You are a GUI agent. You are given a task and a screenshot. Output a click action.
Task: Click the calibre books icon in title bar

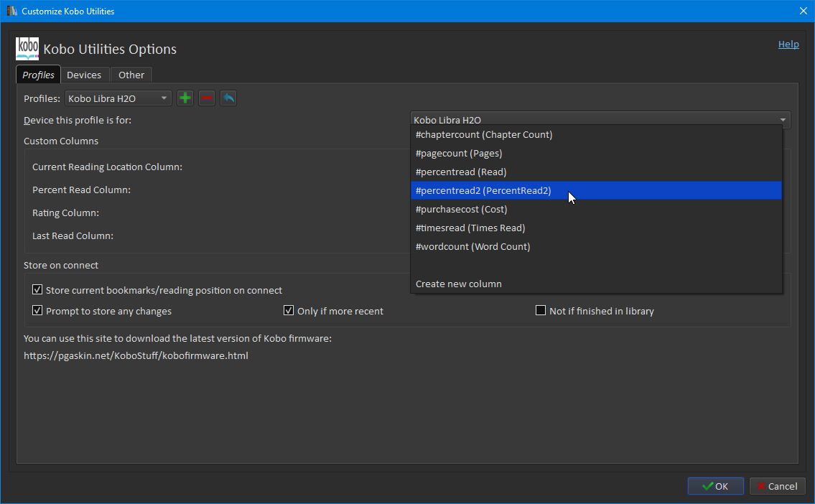(12, 11)
